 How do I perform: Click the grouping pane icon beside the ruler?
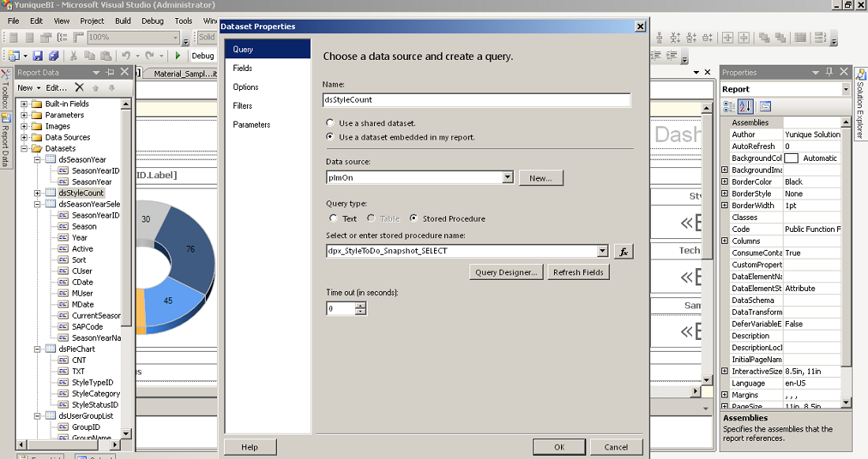pyautogui.click(x=62, y=37)
